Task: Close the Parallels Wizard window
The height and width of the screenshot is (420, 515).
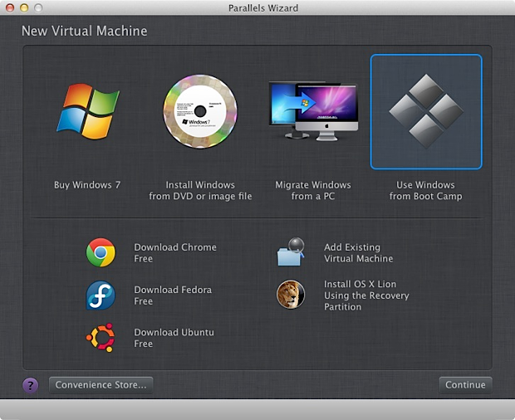Action: point(10,7)
